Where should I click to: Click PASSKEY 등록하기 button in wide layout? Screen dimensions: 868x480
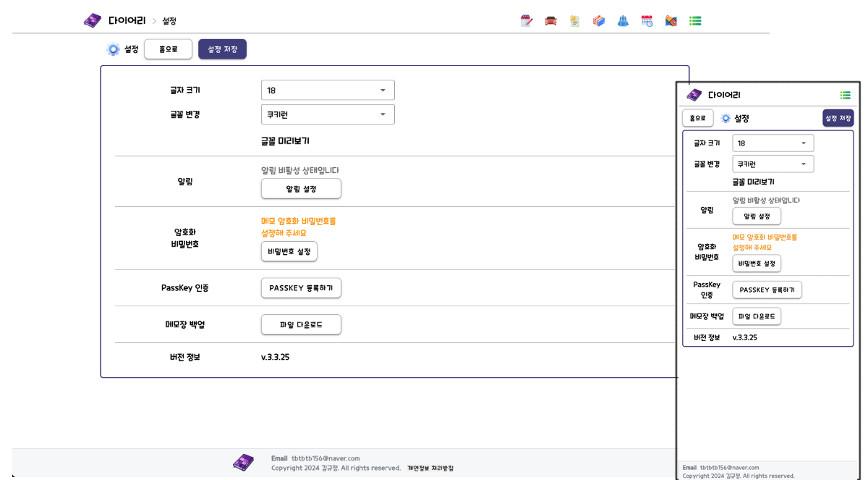pos(300,288)
